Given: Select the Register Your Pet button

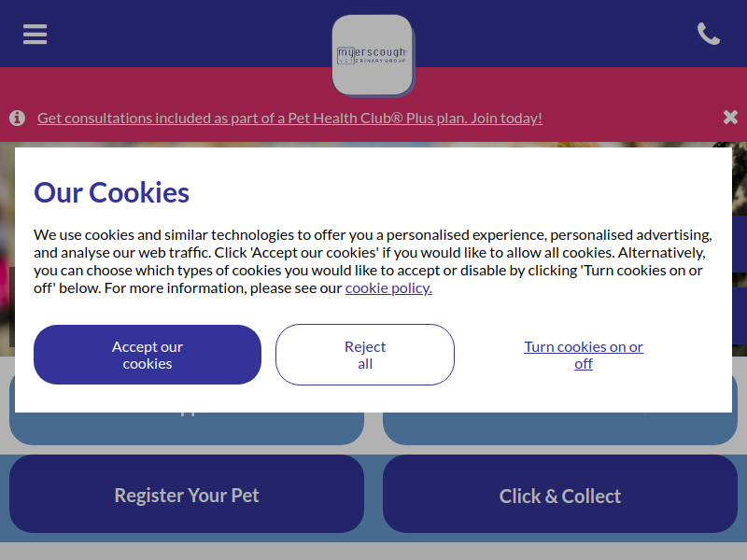Looking at the screenshot, I should tap(187, 494).
